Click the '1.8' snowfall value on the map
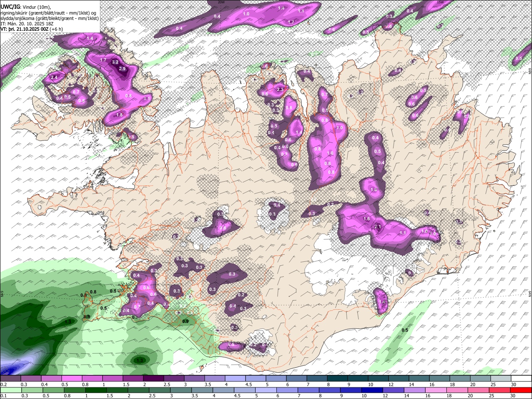This screenshot has width=532, height=399. 120,115
